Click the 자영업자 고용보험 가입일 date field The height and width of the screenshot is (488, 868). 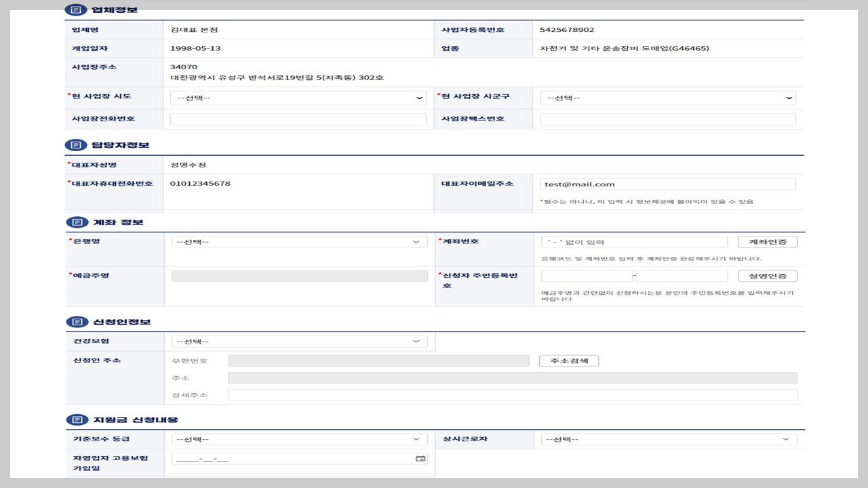tap(300, 459)
